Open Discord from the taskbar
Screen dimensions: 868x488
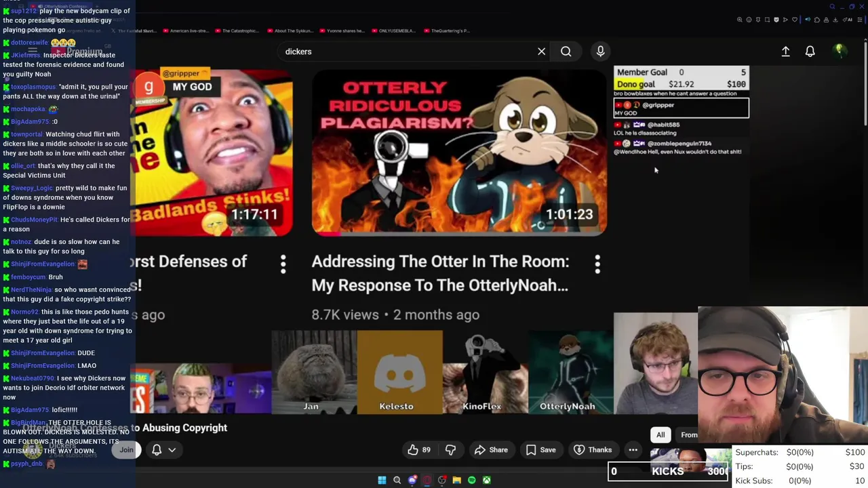click(x=412, y=480)
